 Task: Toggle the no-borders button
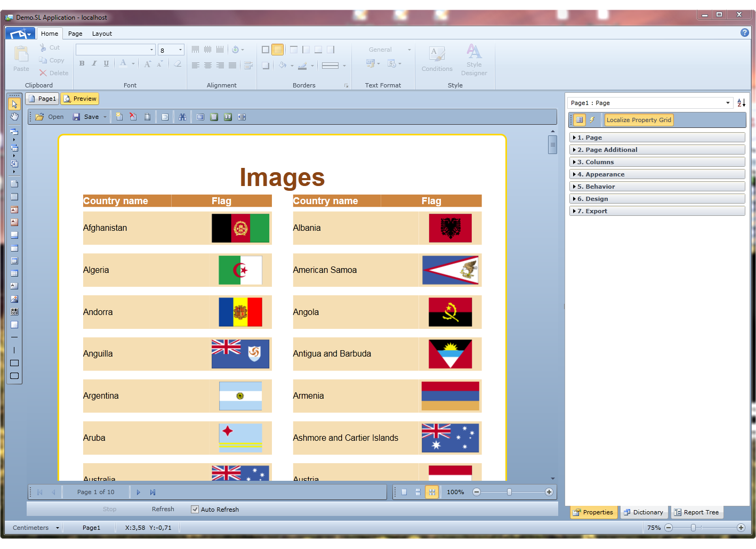tap(278, 50)
